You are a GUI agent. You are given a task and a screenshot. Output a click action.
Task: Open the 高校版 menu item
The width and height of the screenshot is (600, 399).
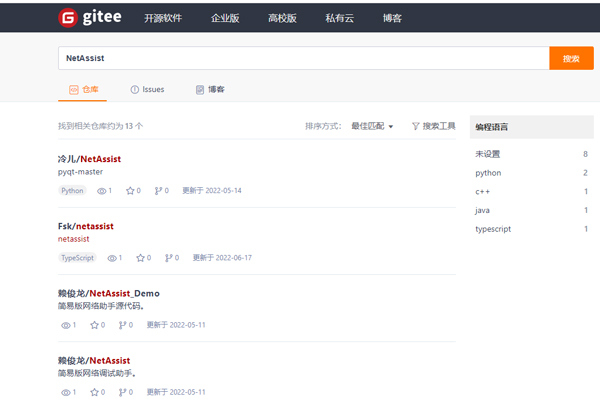coord(282,18)
